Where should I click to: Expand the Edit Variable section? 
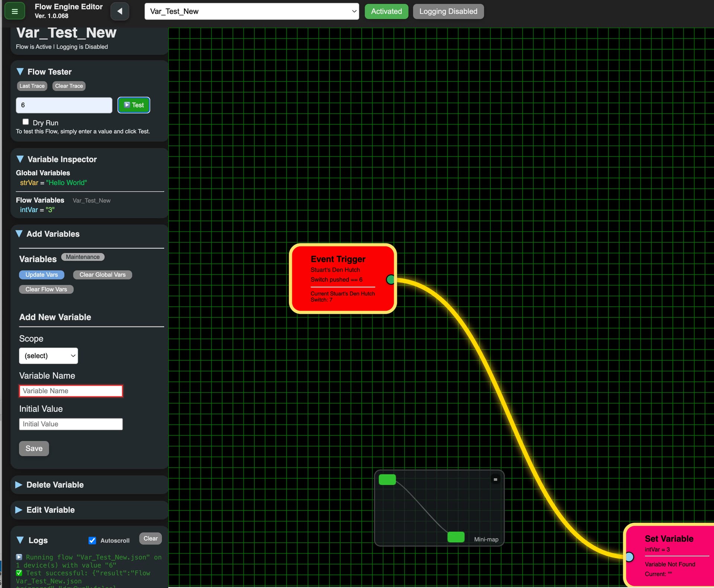tap(51, 510)
